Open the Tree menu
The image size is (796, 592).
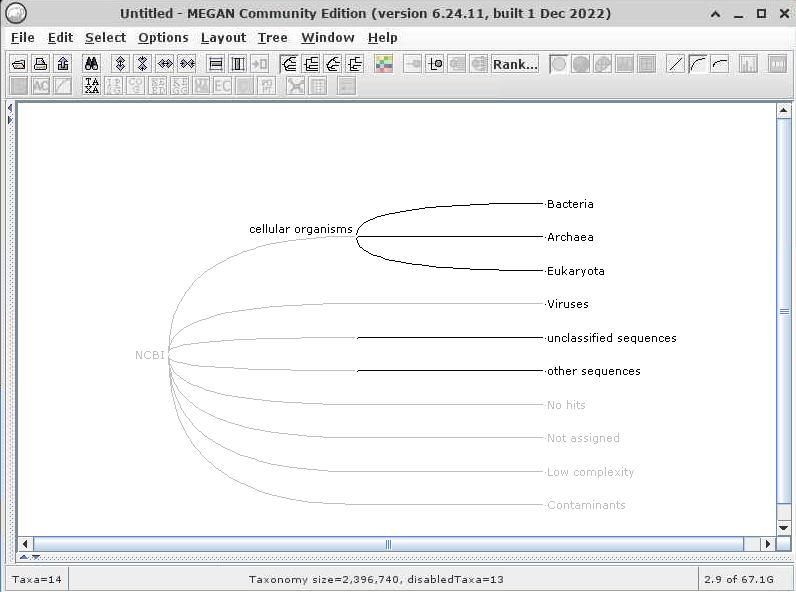coord(272,37)
